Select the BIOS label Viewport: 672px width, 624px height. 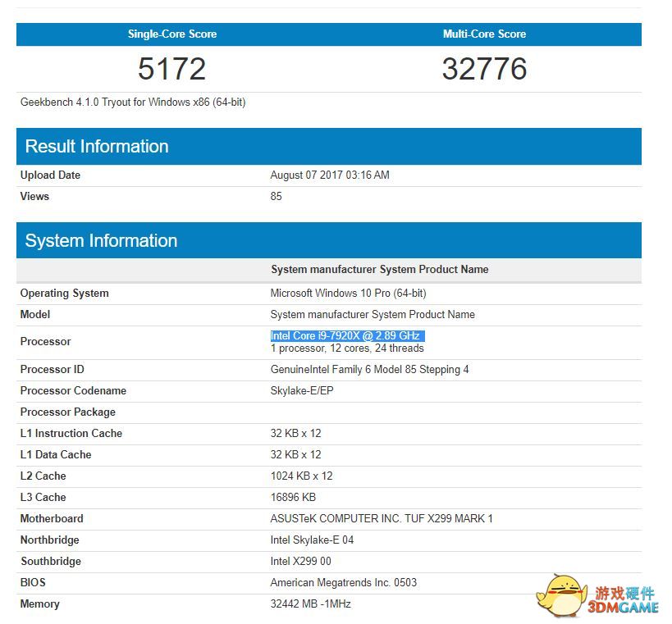pos(33,583)
